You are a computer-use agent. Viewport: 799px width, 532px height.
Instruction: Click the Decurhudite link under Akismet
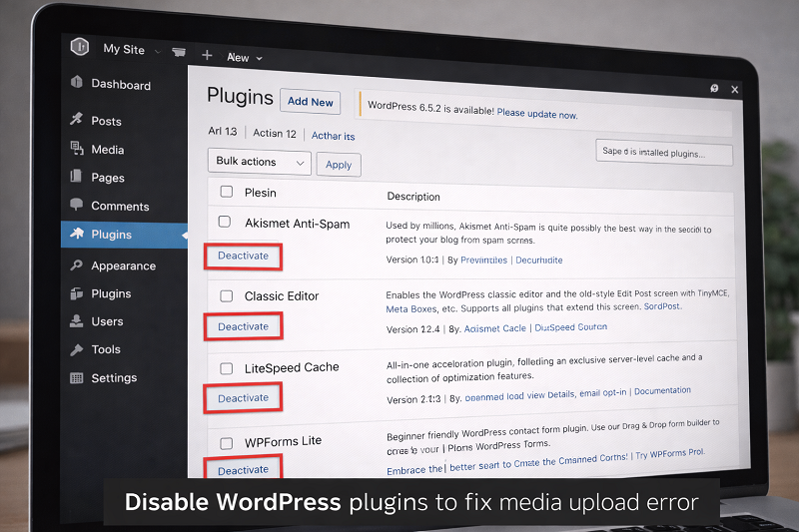click(539, 260)
